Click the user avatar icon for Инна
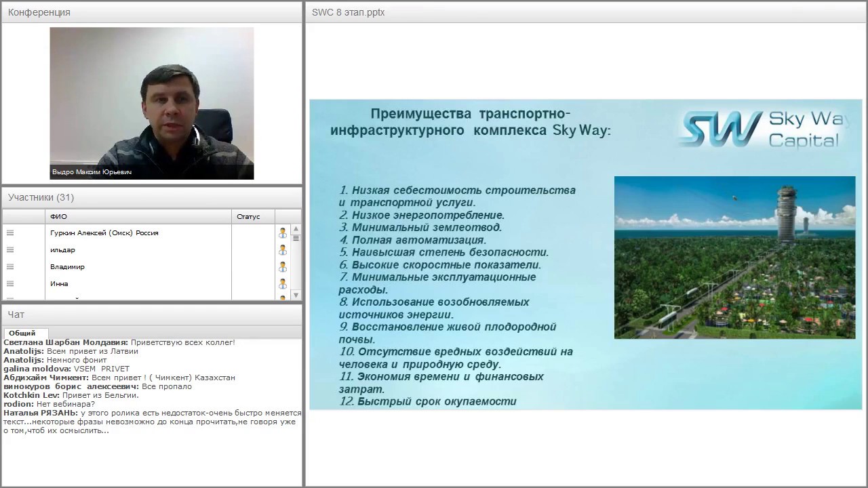The image size is (868, 488). coord(283,283)
